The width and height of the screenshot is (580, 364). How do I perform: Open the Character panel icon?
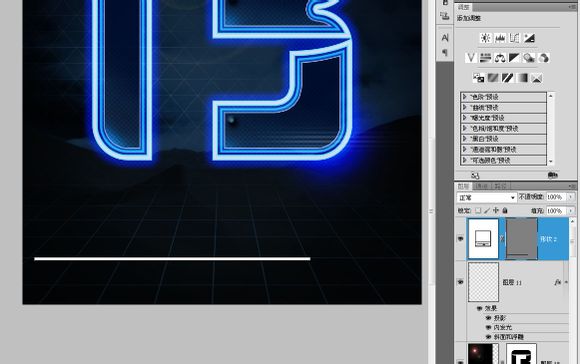[445, 37]
